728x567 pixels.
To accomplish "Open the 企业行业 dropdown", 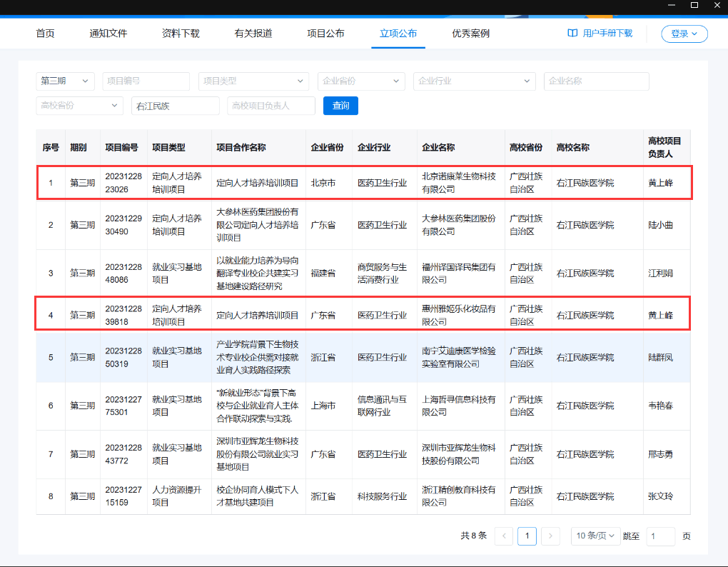I will pos(475,81).
